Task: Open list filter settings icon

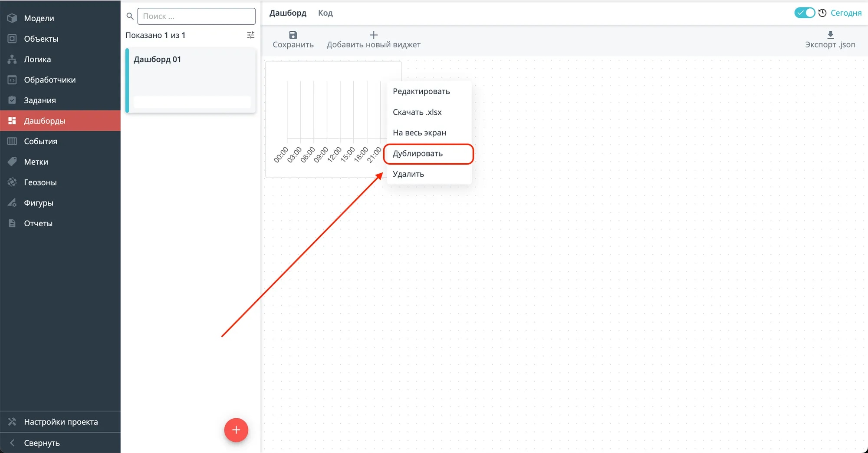Action: click(250, 35)
